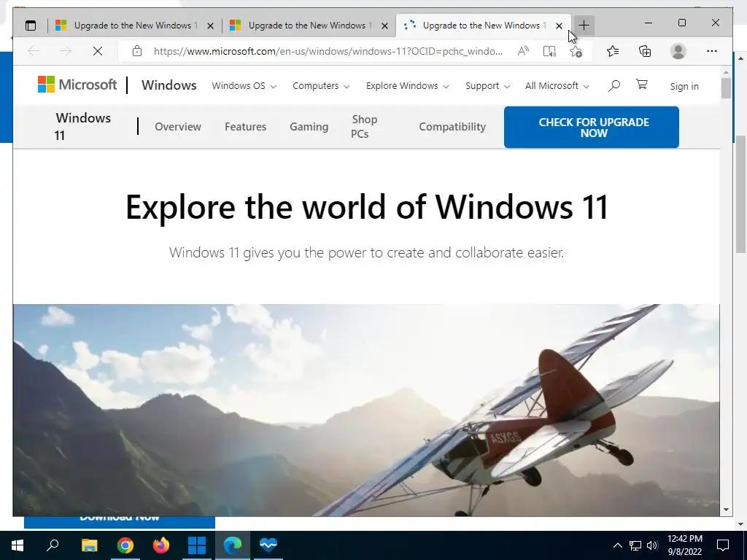Open the notification center icon
747x560 pixels.
(x=723, y=545)
